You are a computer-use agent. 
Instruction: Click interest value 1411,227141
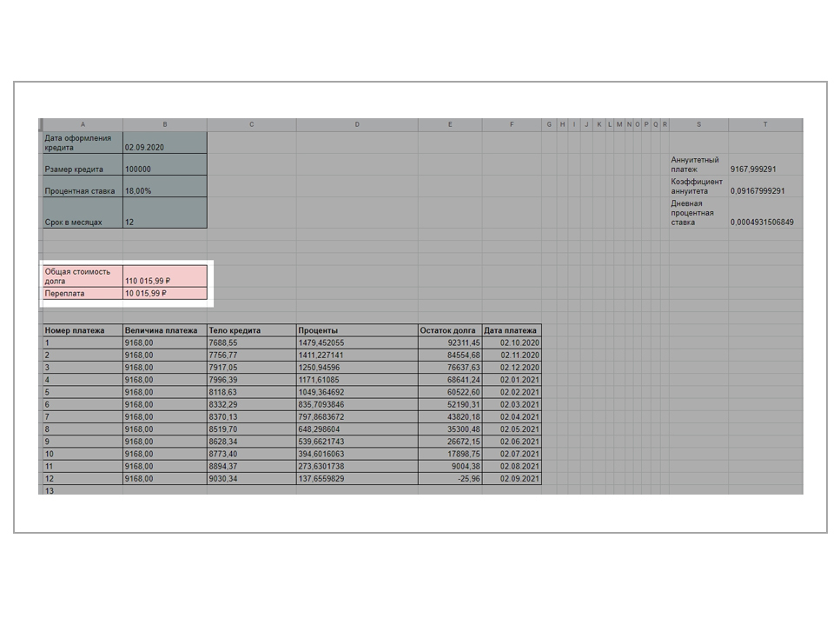pos(357,355)
